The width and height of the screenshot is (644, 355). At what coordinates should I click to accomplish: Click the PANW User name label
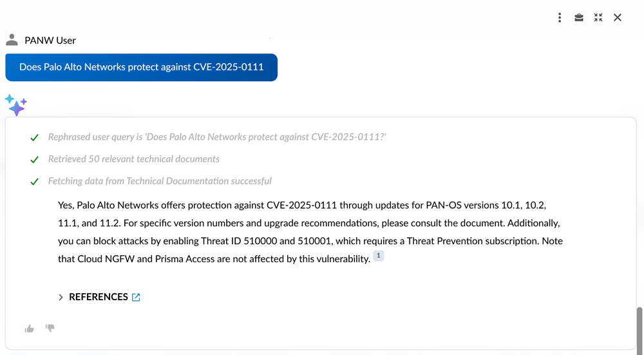[50, 40]
